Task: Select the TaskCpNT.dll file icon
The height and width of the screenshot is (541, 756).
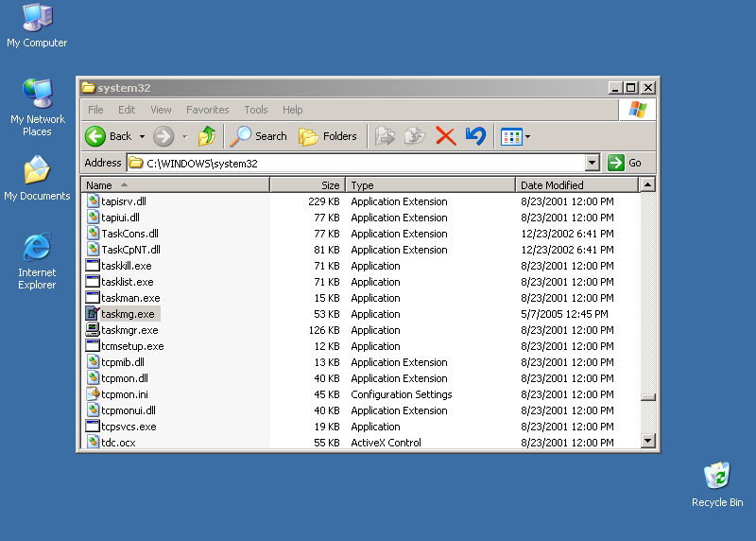Action: point(93,250)
